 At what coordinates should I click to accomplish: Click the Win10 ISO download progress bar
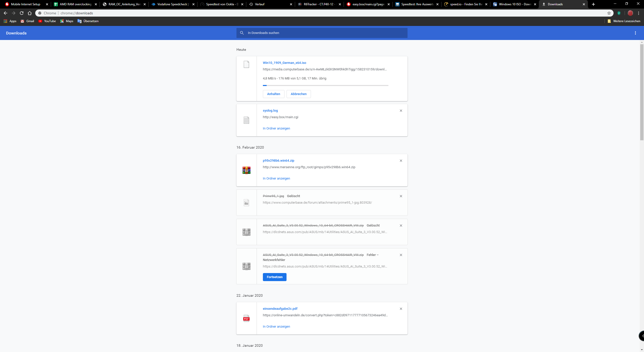326,85
